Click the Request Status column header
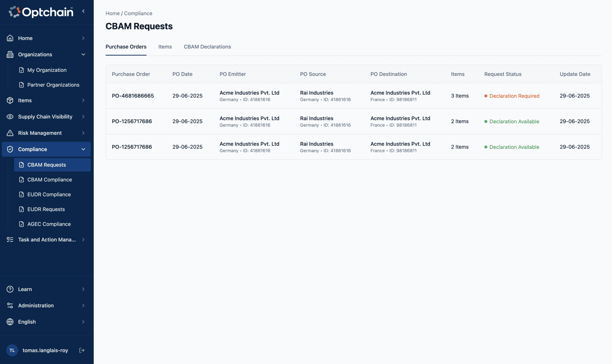This screenshot has height=364, width=612. [503, 74]
